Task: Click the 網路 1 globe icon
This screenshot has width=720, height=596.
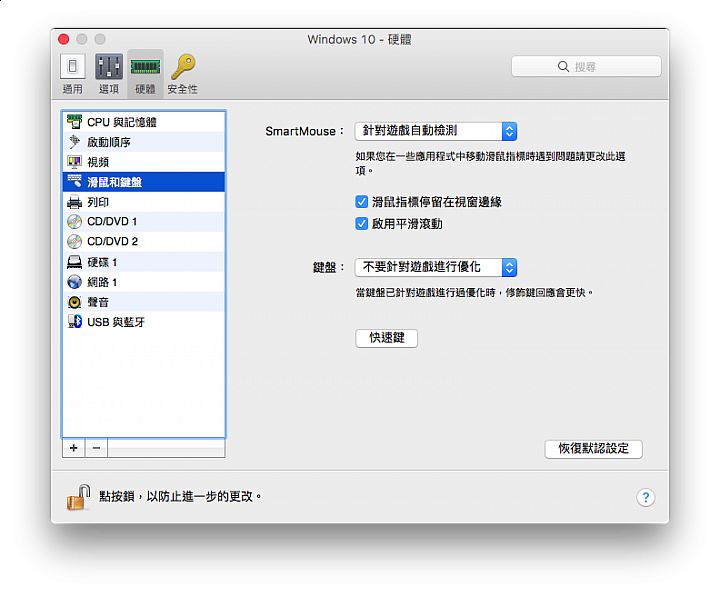Action: 74,281
